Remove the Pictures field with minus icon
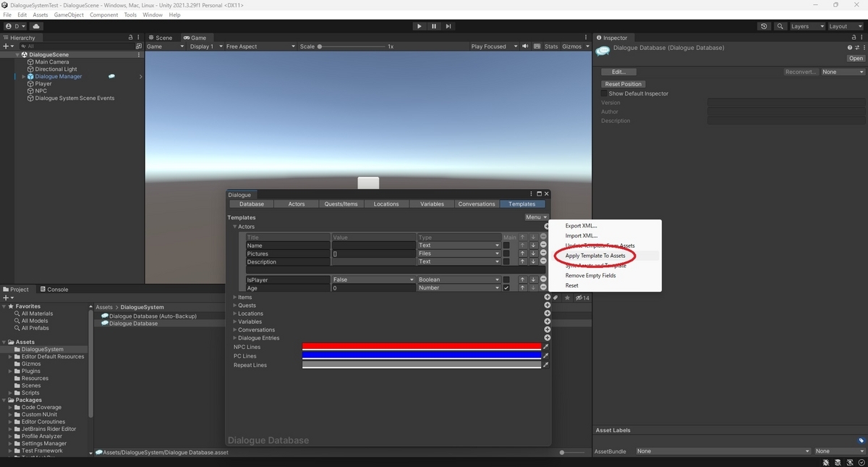 tap(543, 253)
